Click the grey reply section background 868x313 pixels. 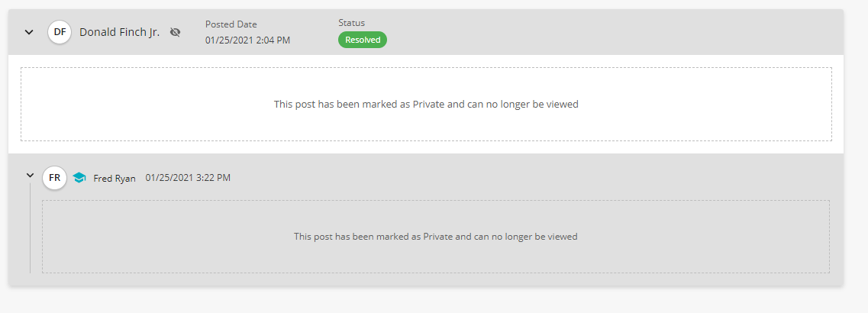tap(499, 177)
